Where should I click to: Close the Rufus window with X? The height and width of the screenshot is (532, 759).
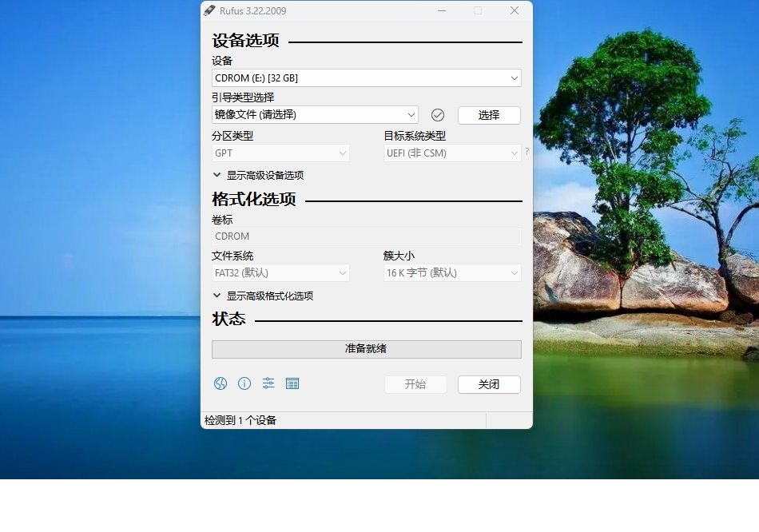(514, 10)
